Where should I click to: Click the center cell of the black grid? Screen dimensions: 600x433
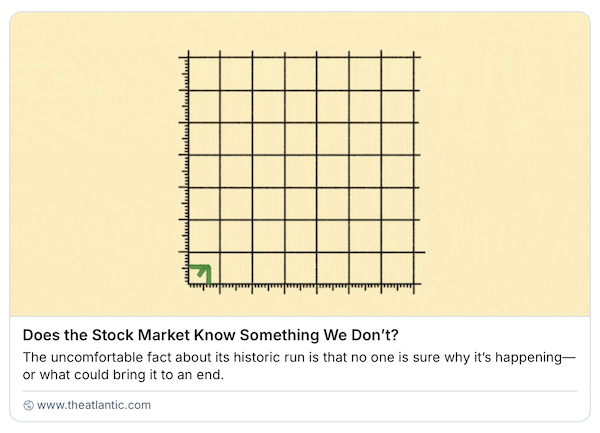coord(300,171)
